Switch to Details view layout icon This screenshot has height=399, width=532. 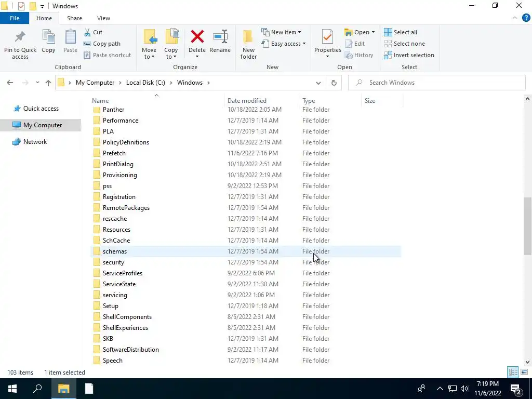[513, 372]
